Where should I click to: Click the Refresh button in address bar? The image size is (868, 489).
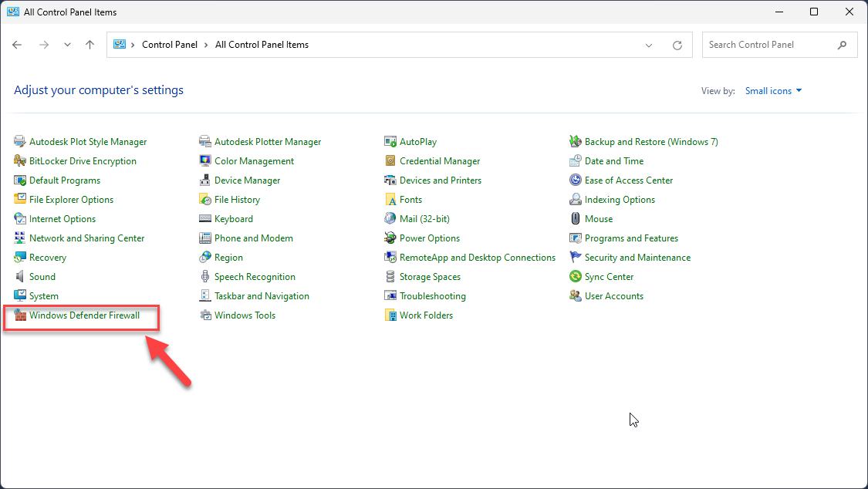pos(677,45)
